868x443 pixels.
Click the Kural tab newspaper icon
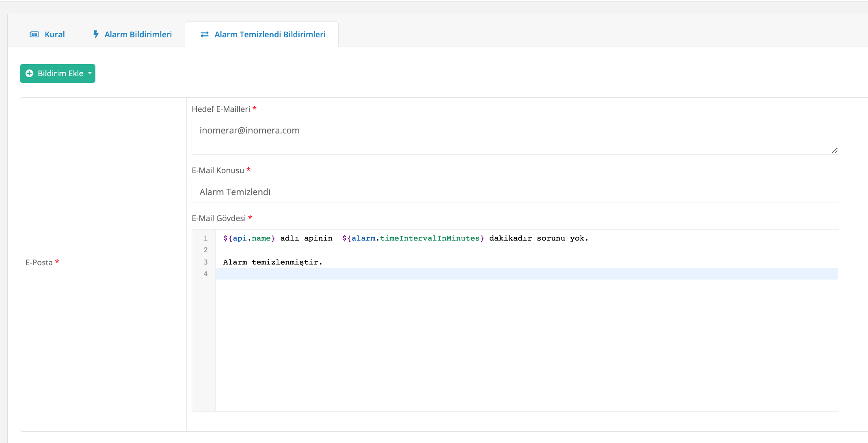pos(34,34)
